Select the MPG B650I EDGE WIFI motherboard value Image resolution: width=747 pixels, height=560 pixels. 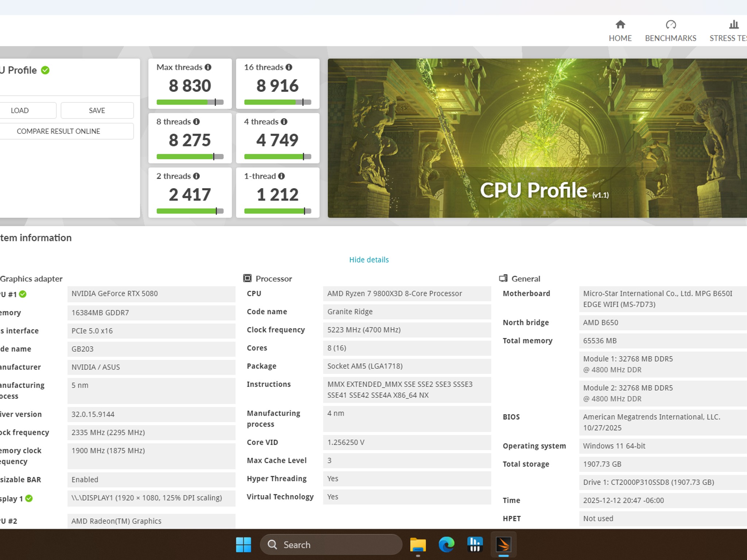(663, 299)
